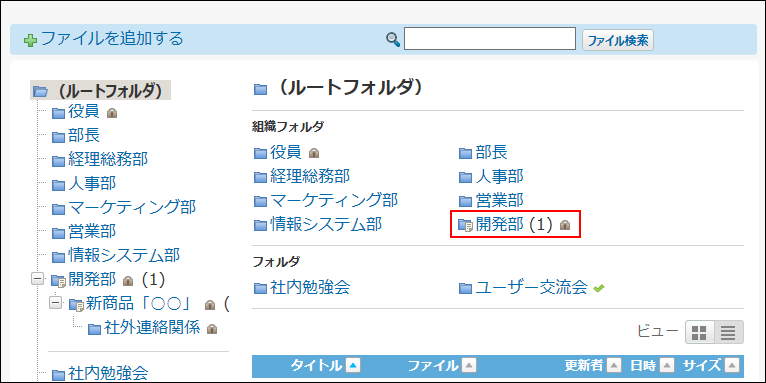This screenshot has width=766, height=383.
Task: Click the サイズ column sort arrow
Action: pyautogui.click(x=731, y=365)
